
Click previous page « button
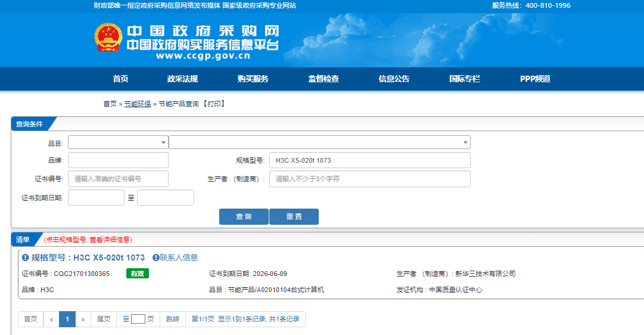(x=51, y=319)
